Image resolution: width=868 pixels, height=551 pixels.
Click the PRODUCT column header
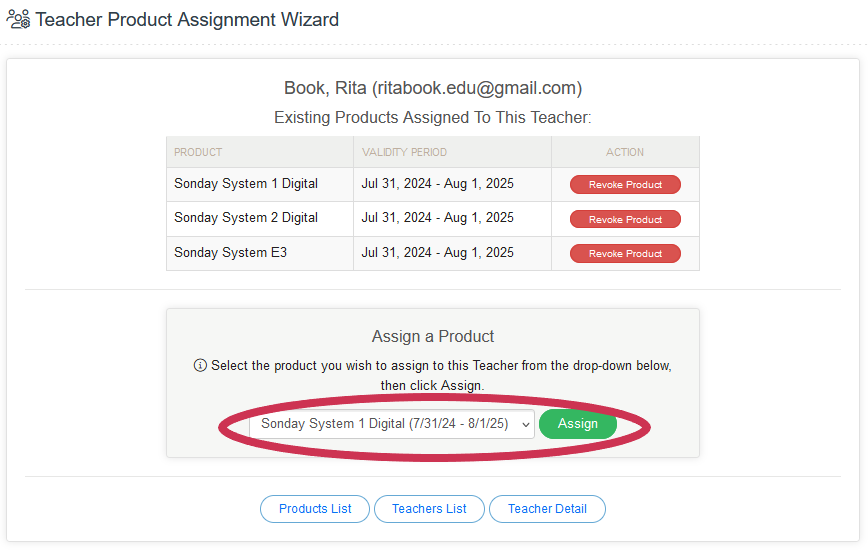click(x=198, y=153)
